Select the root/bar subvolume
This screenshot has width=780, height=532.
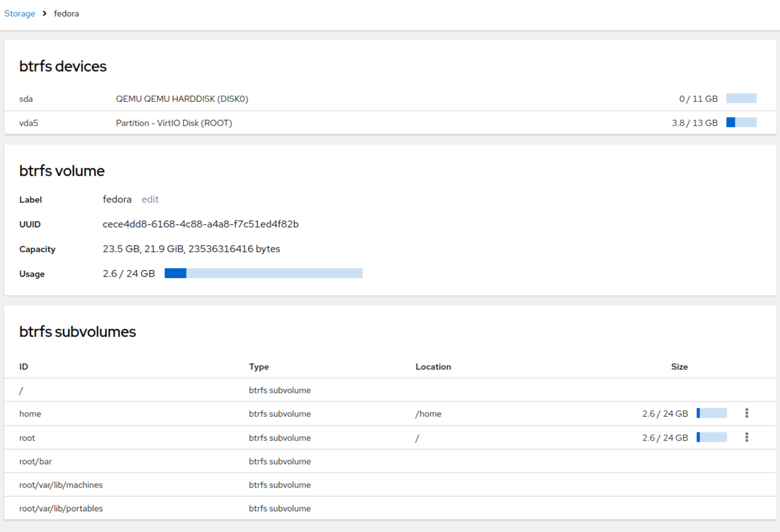point(36,462)
